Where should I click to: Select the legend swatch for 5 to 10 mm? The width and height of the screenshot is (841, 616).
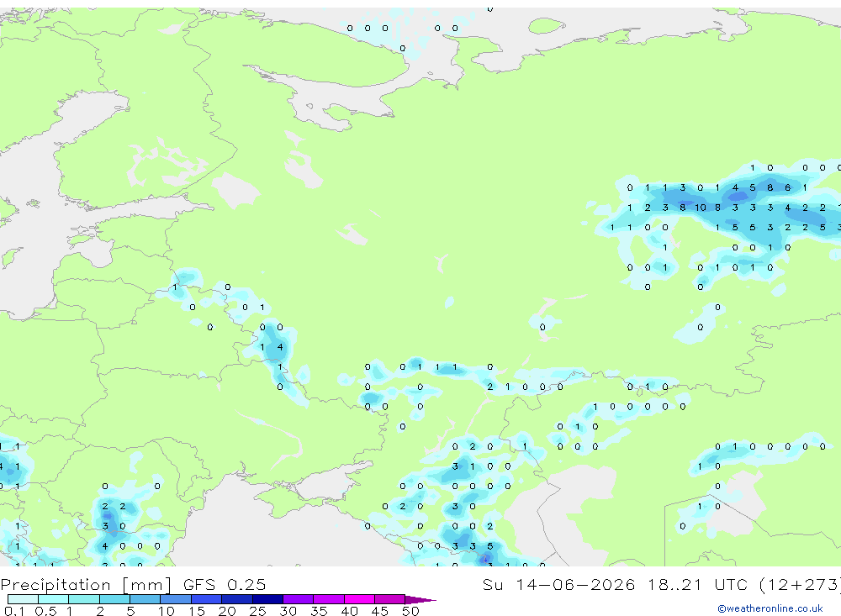click(145, 599)
